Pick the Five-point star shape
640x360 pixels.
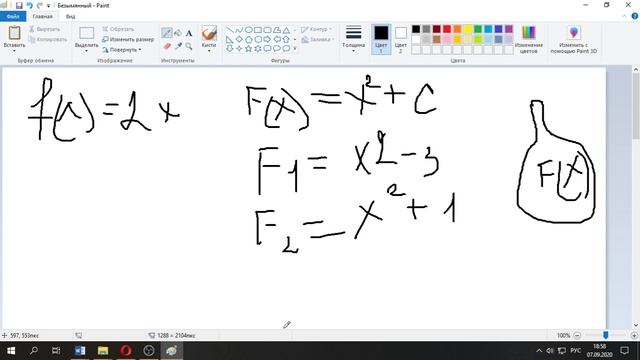pos(249,48)
